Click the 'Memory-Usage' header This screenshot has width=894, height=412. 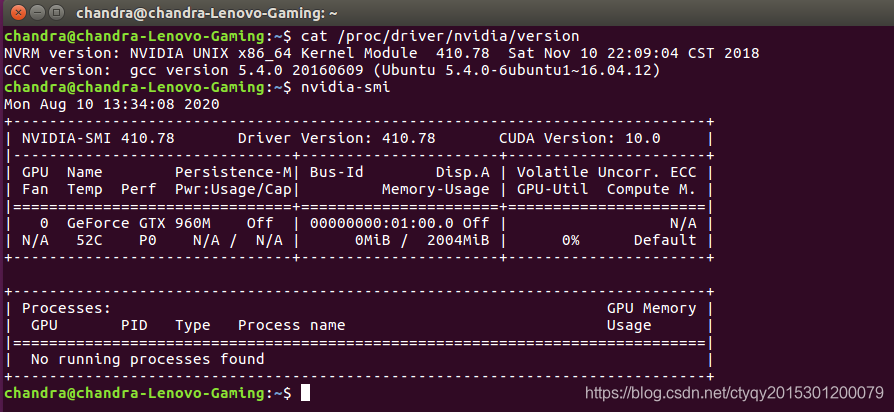(x=436, y=189)
